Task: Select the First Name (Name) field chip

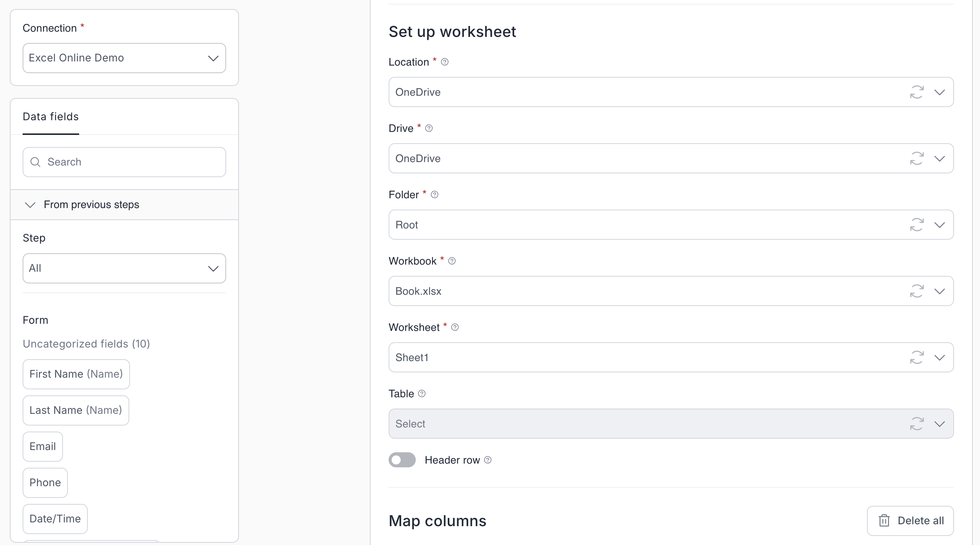Action: (x=76, y=374)
